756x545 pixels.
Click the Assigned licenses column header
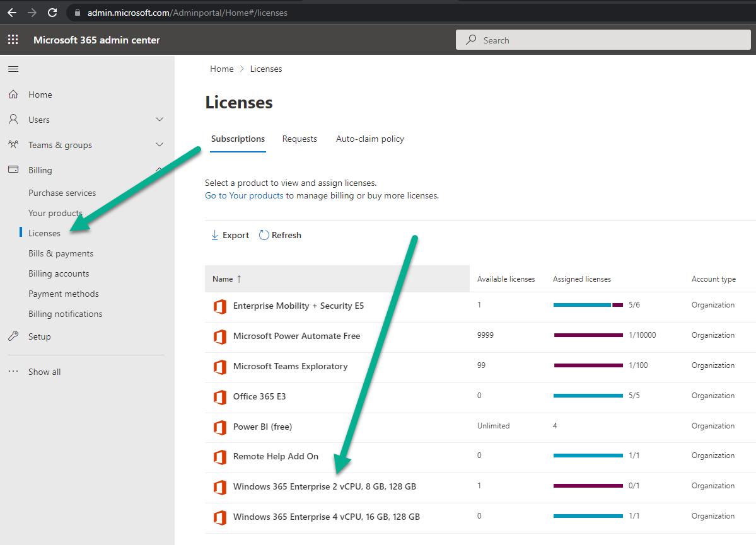pos(582,279)
